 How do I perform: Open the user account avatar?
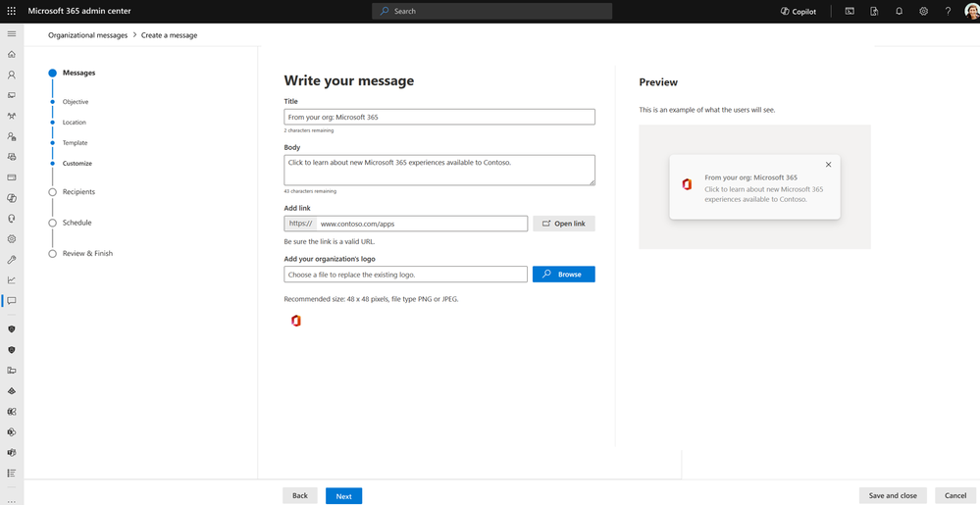pyautogui.click(x=970, y=11)
